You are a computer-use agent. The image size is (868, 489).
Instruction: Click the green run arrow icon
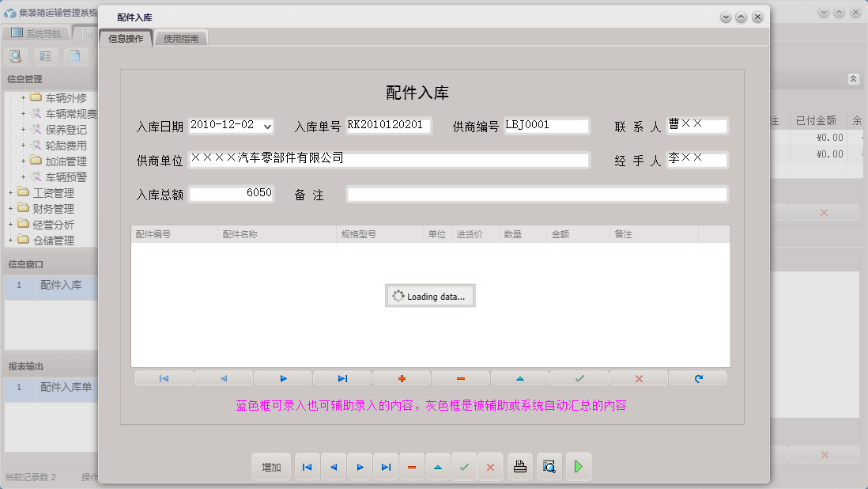pos(578,466)
